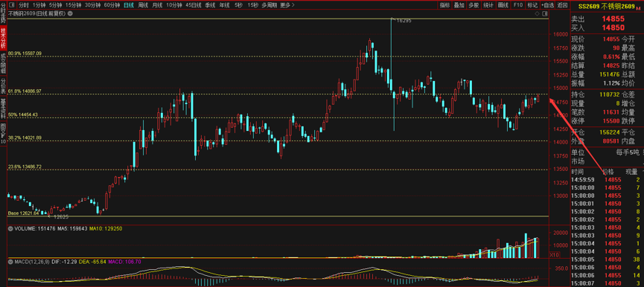
Task: Click the 15:00:05 trade tick row
Action: click(x=607, y=259)
